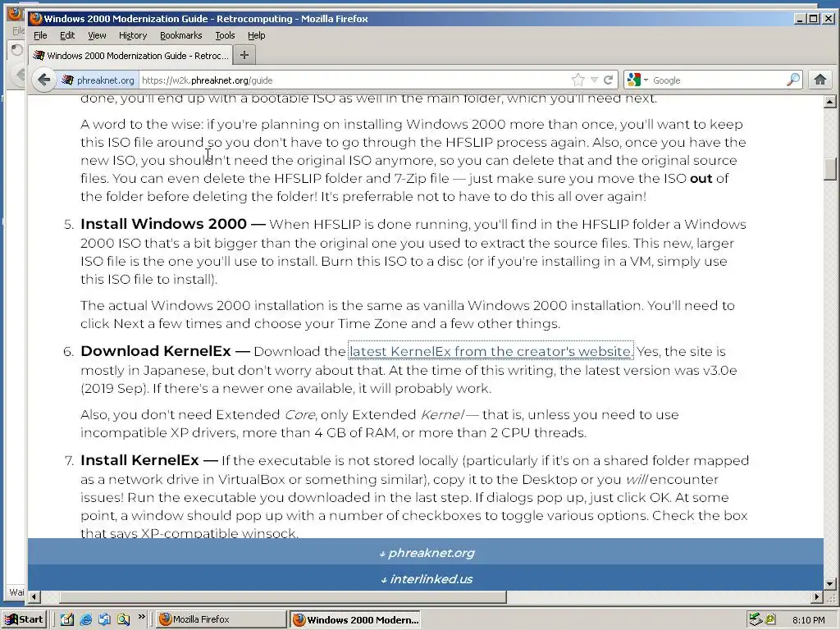840x630 pixels.
Task: Open the History menu
Action: [133, 35]
